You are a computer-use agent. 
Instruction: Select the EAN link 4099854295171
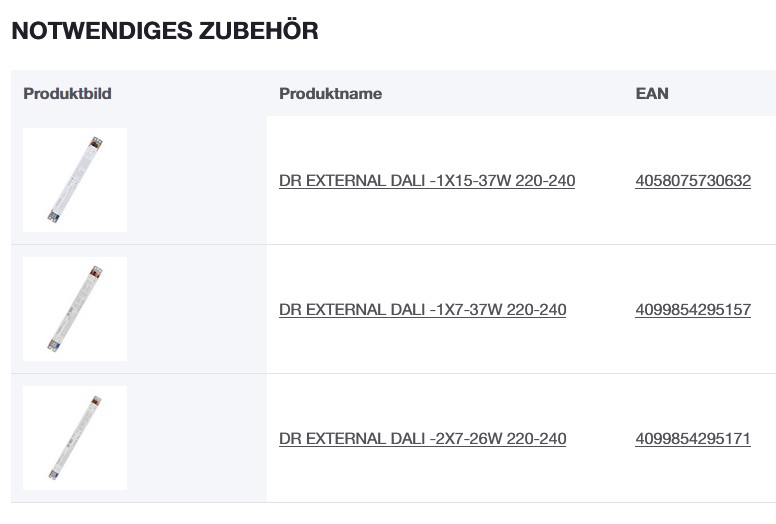[692, 439]
